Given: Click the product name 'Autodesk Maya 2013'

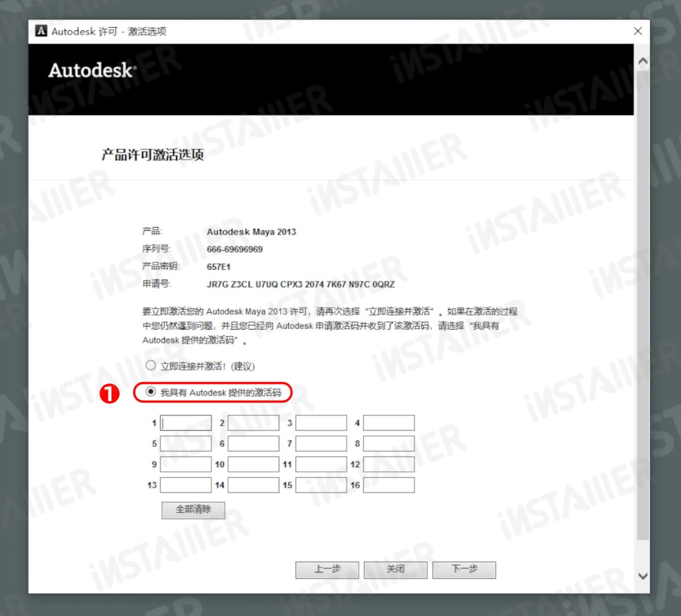Looking at the screenshot, I should point(252,232).
